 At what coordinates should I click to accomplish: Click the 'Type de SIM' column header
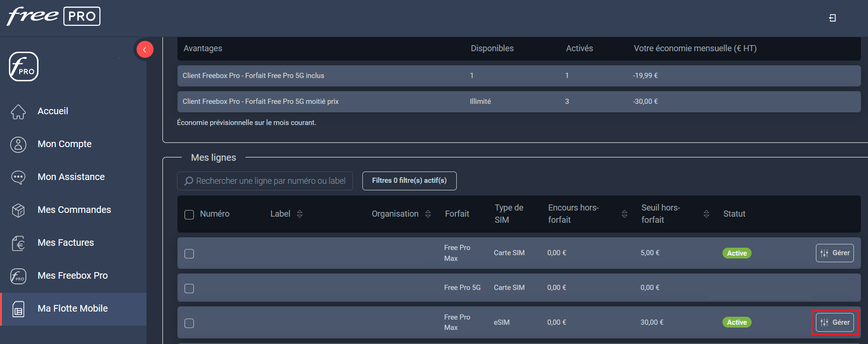509,214
